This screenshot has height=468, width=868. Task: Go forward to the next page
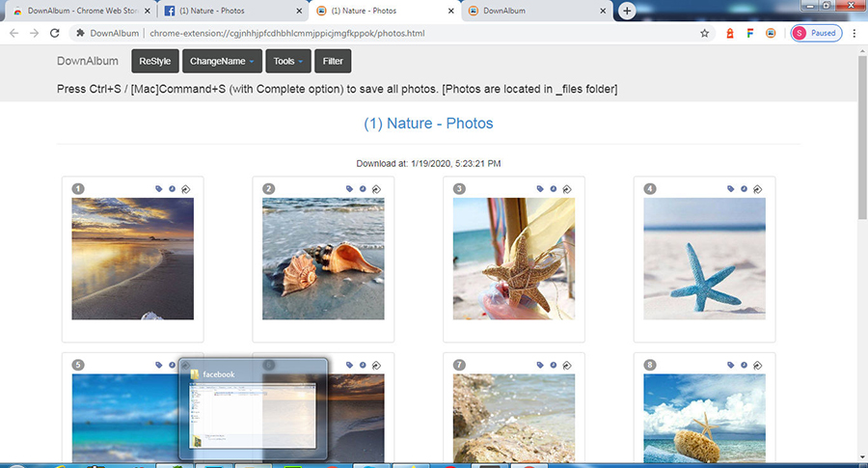(35, 33)
